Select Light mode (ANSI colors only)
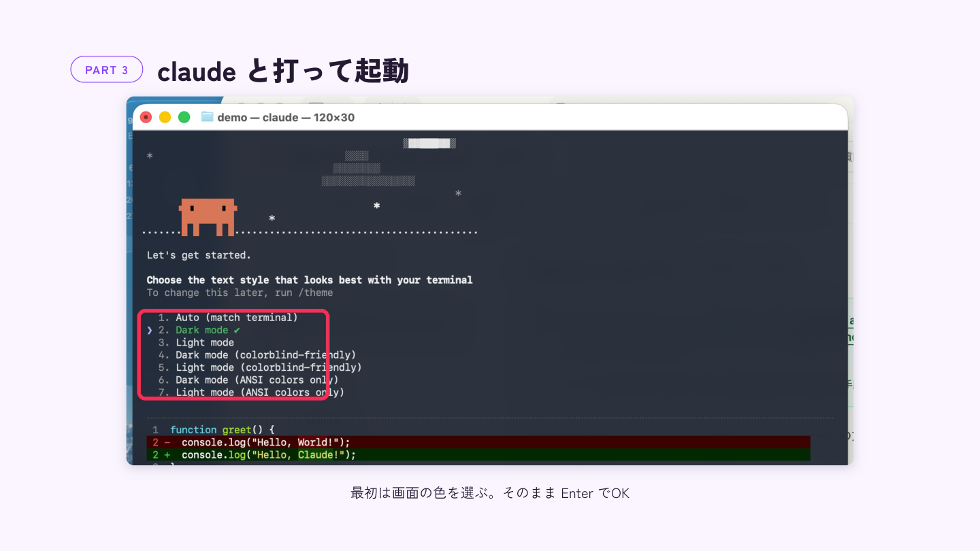This screenshot has width=980, height=551. pyautogui.click(x=251, y=393)
